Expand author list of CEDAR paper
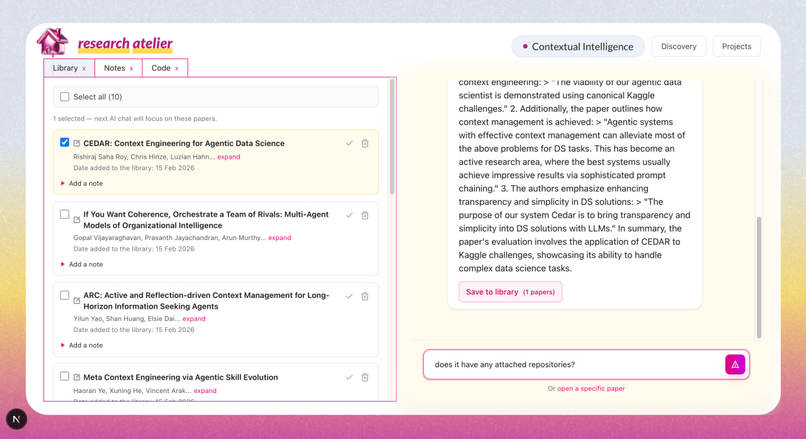Screen dimensions: 806x439 click(228, 157)
